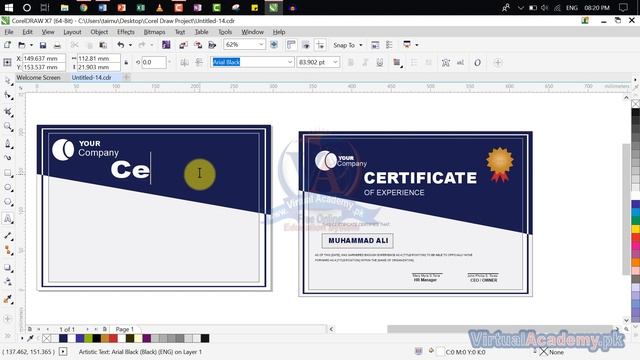Pick the navy blue document palette swatch
This screenshot has width=640, height=360.
pyautogui.click(x=63, y=338)
